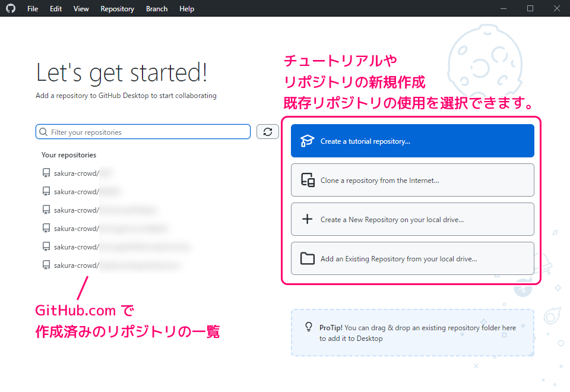Screen dimensions: 570x392
Task: Open the Help menu
Action: tap(186, 9)
